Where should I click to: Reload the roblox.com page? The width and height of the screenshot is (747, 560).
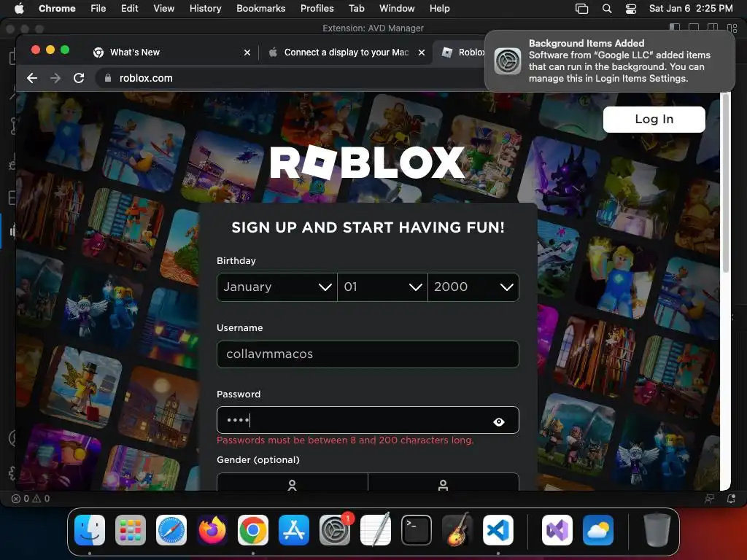tap(79, 78)
